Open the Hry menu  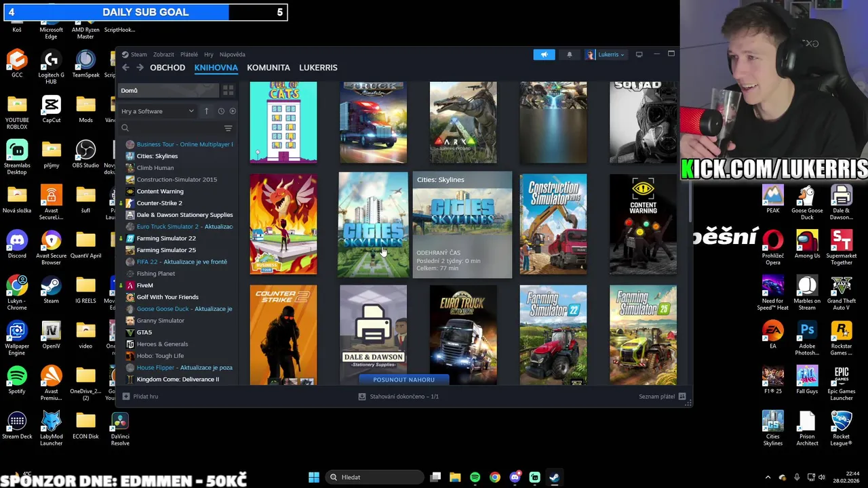209,54
